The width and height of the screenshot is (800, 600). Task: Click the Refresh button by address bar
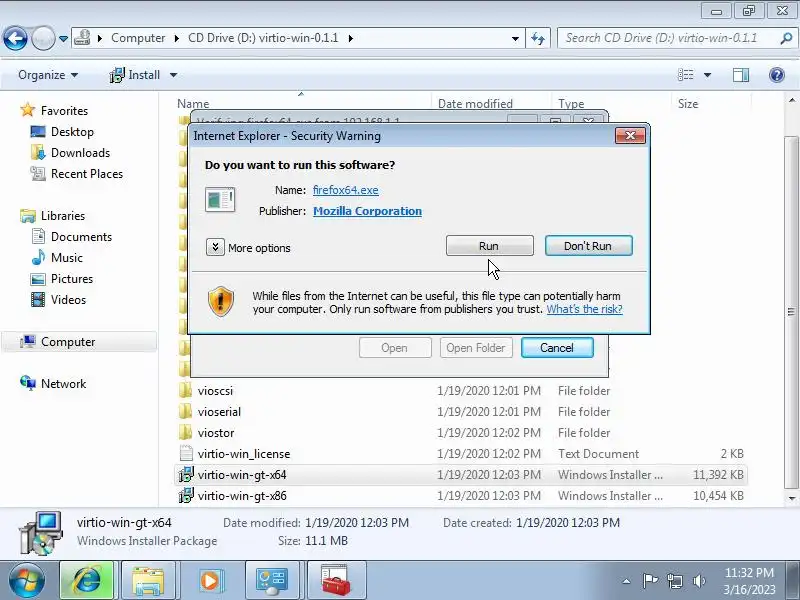click(538, 38)
